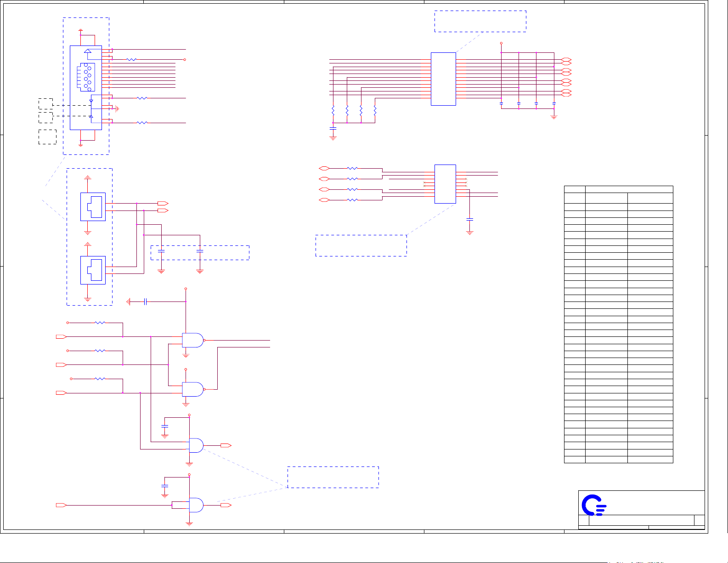
Task: Select the leftmost decoupling capacitor at top right
Action: coord(501,104)
